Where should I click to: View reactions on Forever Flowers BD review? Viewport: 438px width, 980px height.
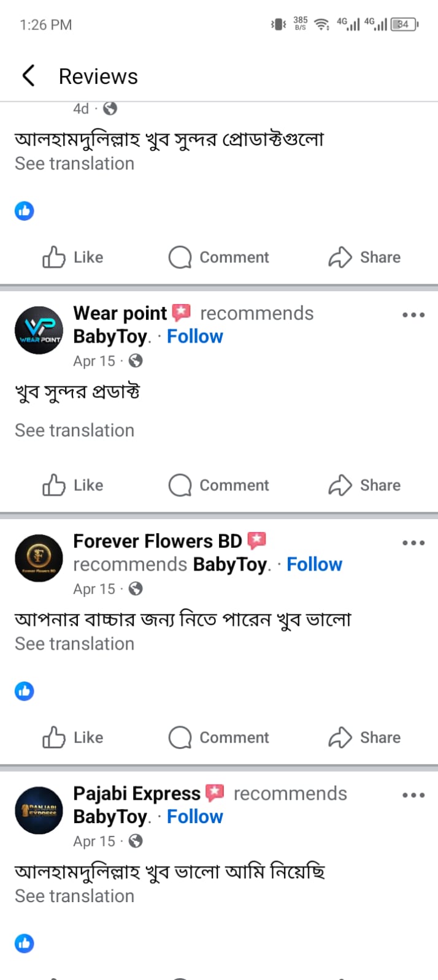pyautogui.click(x=25, y=691)
